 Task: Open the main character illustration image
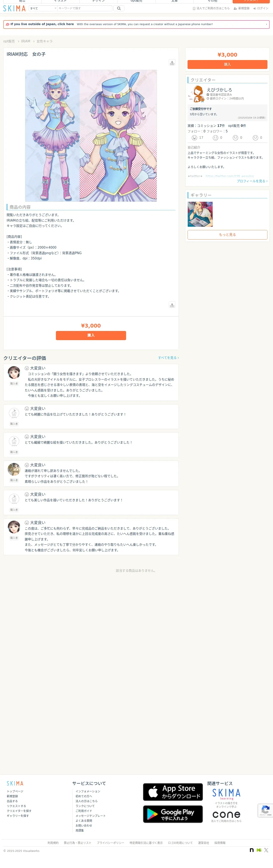pyautogui.click(x=91, y=136)
